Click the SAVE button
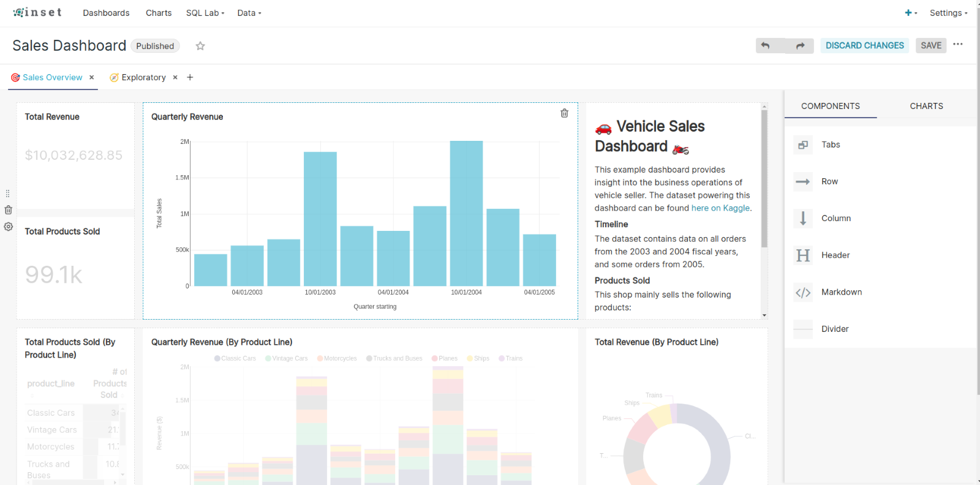980x485 pixels. 931,45
